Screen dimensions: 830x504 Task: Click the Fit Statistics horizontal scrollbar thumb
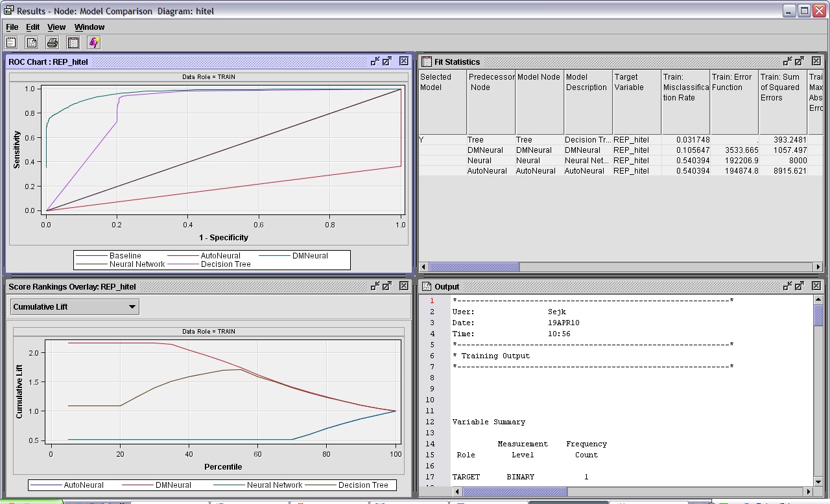(474, 267)
